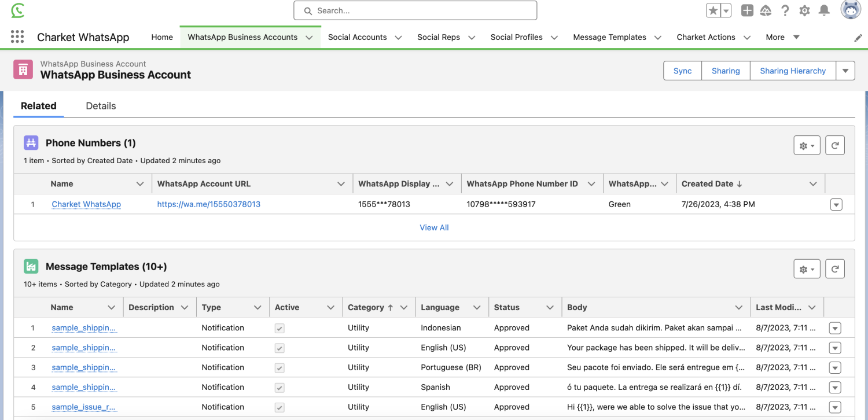
Task: Open WhatsApp Account URL column menu
Action: coord(341,184)
